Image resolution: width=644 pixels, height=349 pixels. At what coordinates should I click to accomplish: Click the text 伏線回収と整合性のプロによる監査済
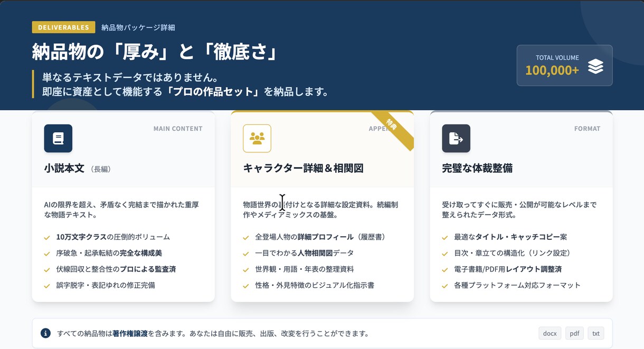coord(116,269)
